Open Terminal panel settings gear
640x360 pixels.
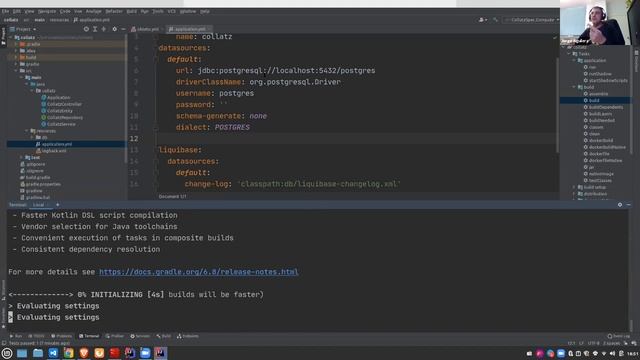pyautogui.click(x=620, y=204)
